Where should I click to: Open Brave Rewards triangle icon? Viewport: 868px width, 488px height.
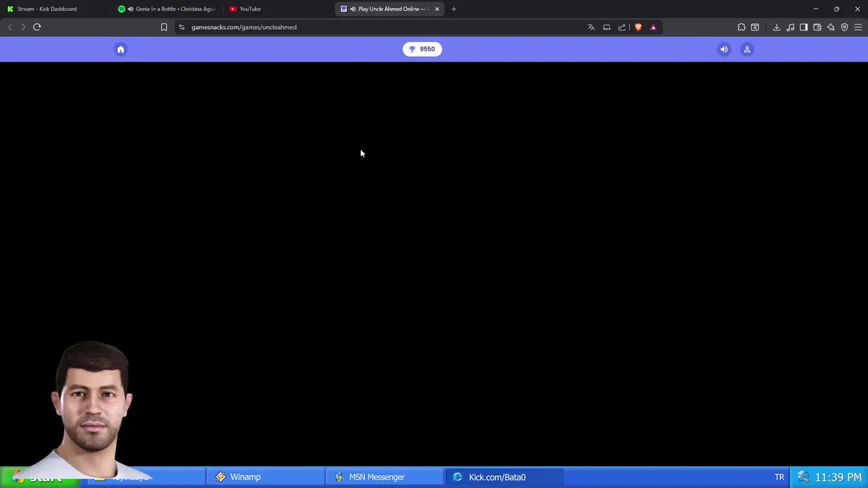pyautogui.click(x=653, y=27)
